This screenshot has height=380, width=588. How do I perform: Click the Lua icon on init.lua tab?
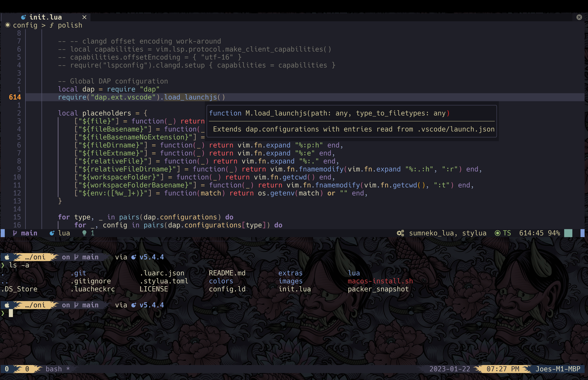(x=23, y=17)
